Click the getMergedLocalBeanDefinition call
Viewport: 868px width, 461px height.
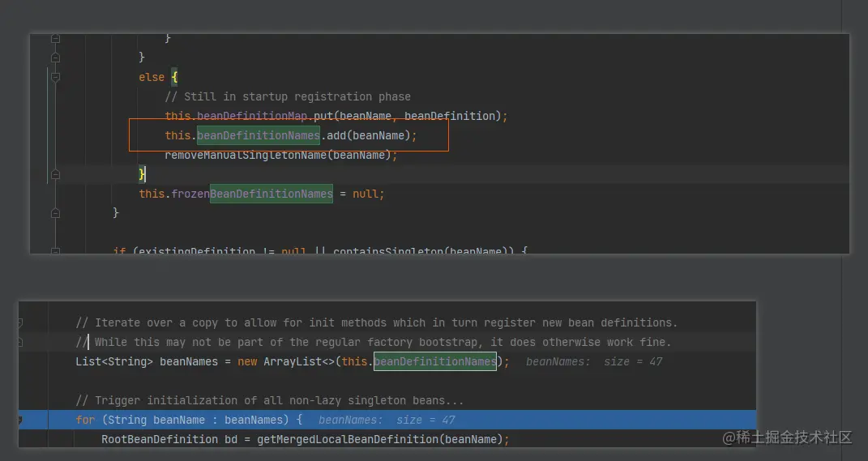(x=380, y=439)
